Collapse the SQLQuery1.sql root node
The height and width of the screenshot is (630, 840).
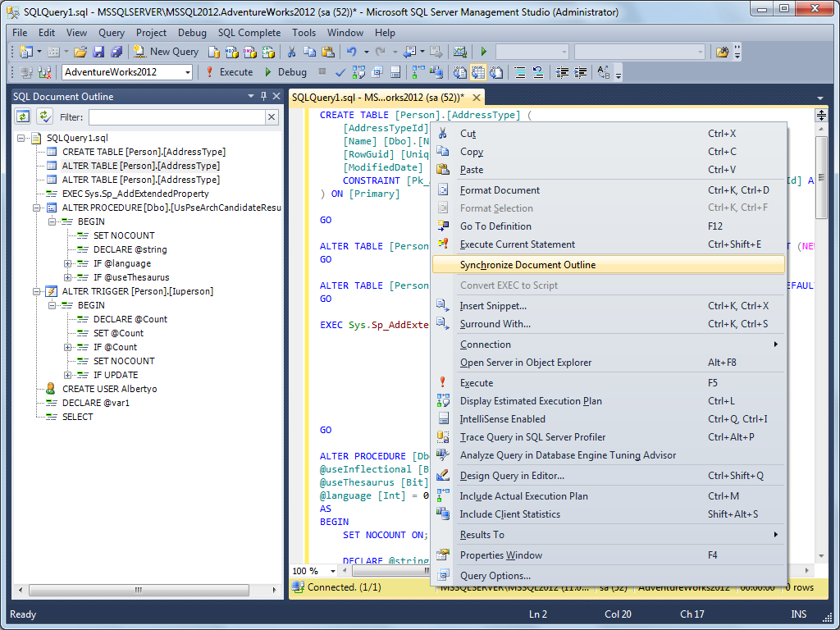point(21,138)
